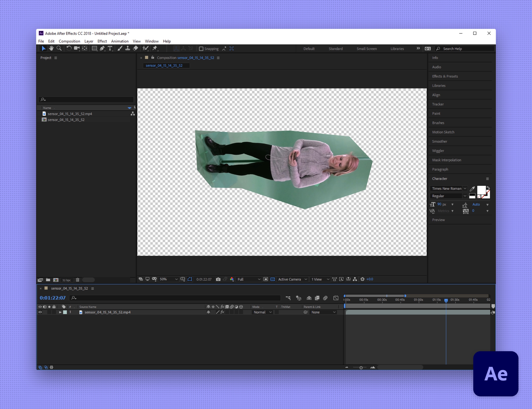Select the Rectangle shape tool
This screenshot has height=409, width=532.
(x=94, y=48)
